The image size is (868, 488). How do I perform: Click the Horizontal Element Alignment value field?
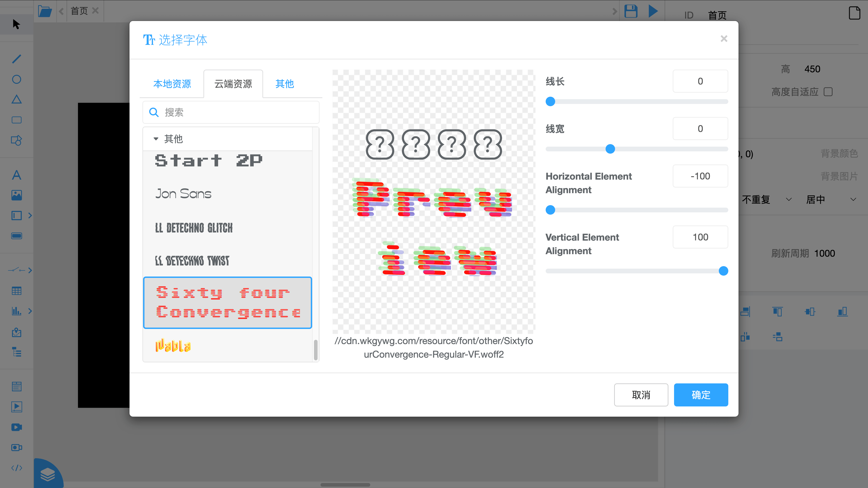click(700, 176)
